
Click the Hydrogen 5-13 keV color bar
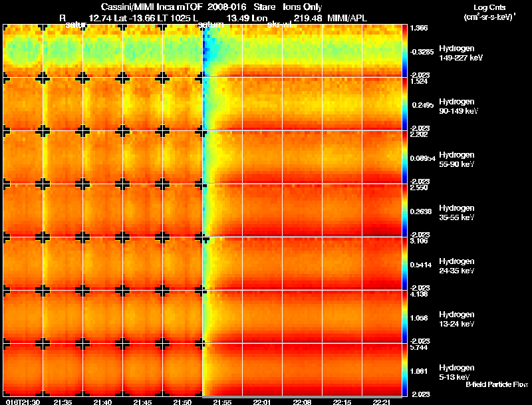[404, 370]
